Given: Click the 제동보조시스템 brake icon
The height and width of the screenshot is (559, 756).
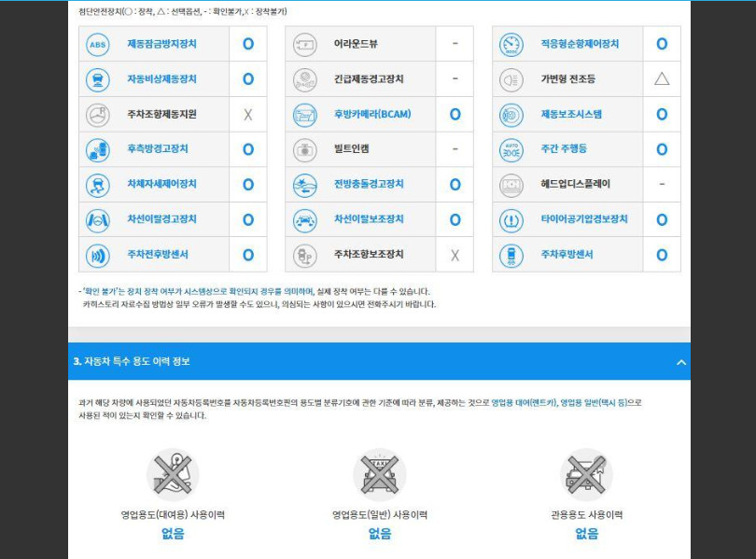Looking at the screenshot, I should (x=511, y=115).
